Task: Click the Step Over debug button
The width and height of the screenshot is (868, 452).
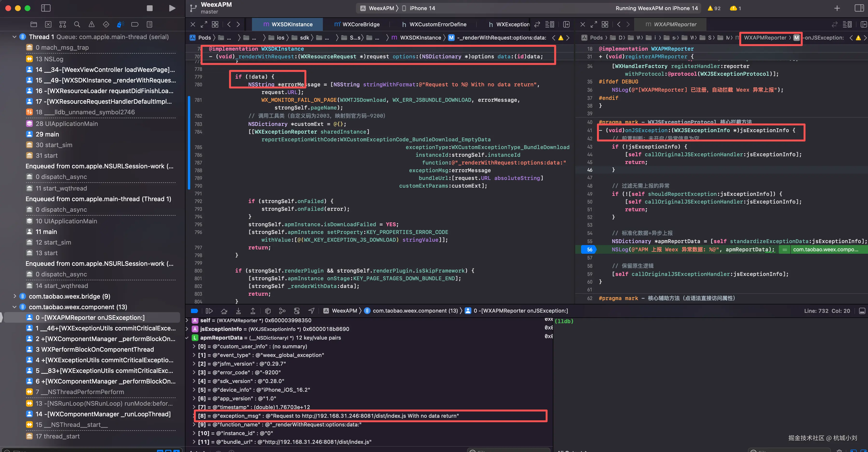Action: tap(224, 311)
